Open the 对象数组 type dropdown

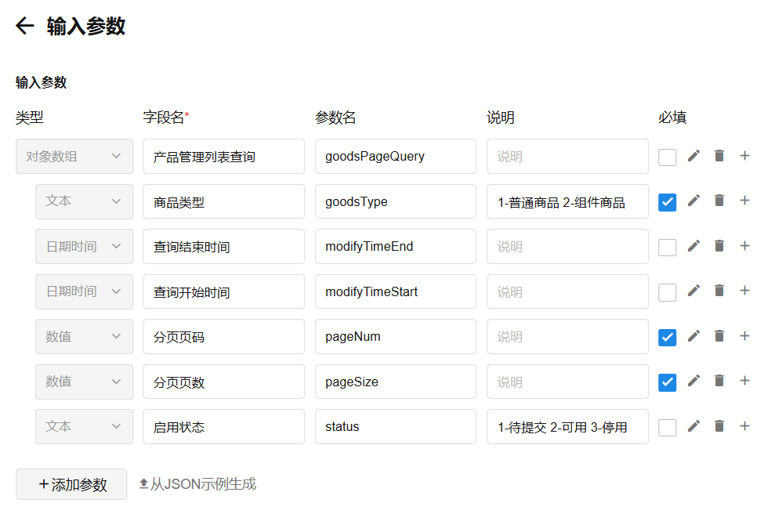(x=74, y=157)
